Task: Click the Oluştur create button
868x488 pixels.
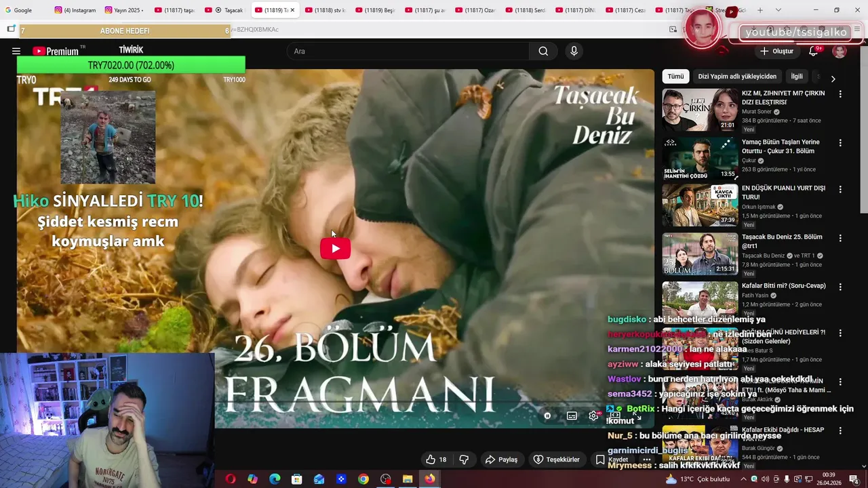Action: tap(776, 51)
